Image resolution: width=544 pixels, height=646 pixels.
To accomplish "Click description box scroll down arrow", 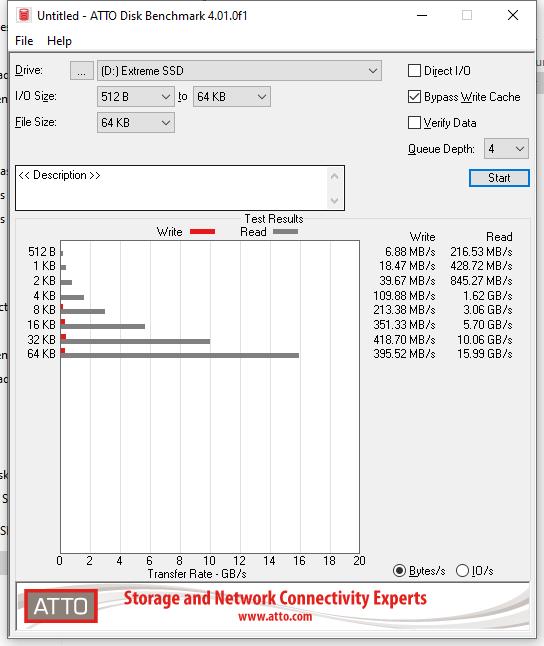I will pyautogui.click(x=334, y=200).
